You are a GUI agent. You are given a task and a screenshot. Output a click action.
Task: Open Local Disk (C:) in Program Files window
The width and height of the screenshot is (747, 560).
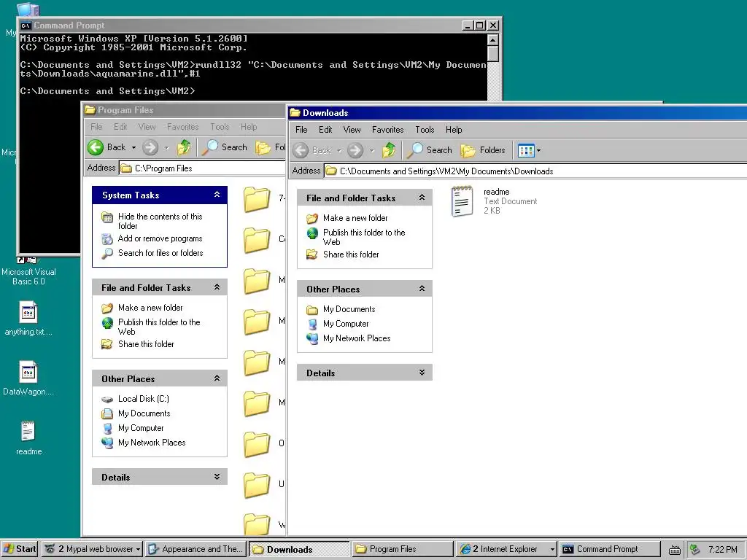coord(144,399)
